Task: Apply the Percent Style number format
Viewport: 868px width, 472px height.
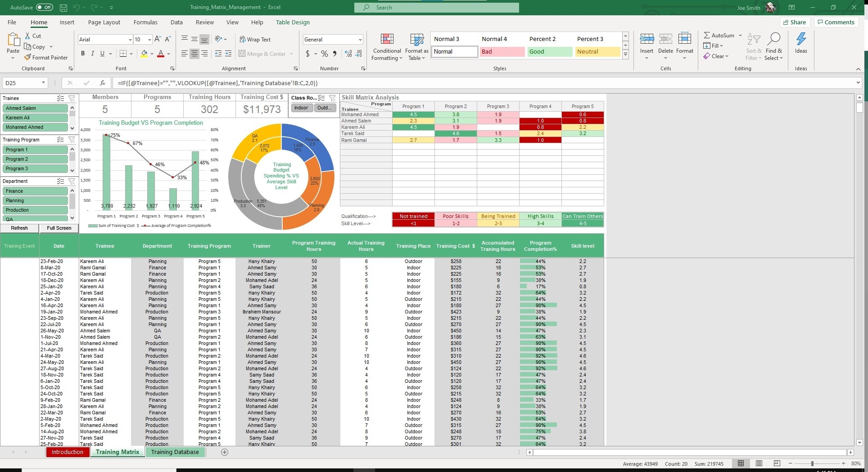Action: (324, 54)
